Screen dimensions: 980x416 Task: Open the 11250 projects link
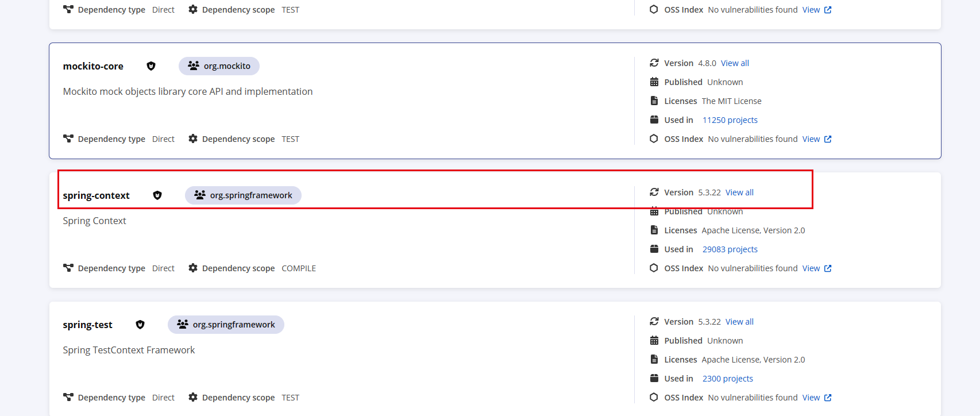(x=730, y=120)
